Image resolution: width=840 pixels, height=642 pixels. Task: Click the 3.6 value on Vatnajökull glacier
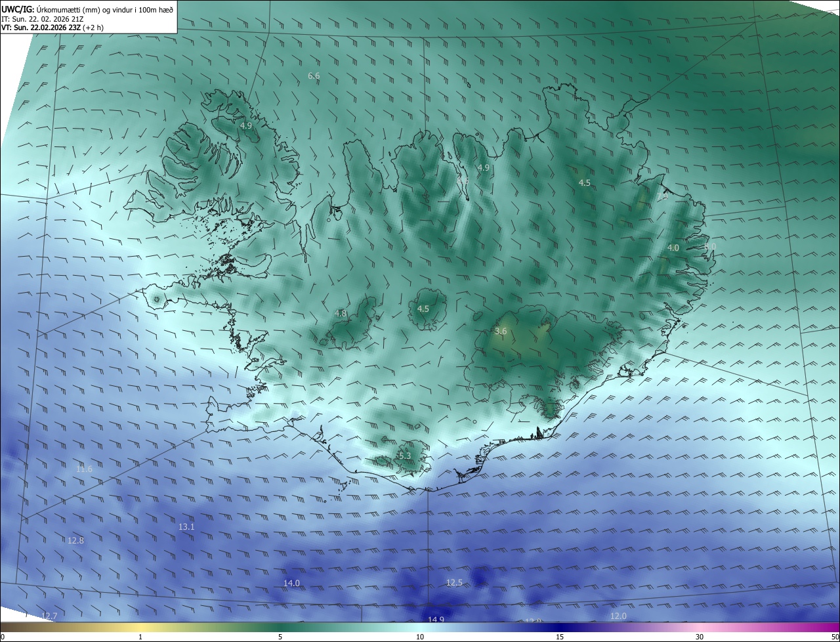501,332
